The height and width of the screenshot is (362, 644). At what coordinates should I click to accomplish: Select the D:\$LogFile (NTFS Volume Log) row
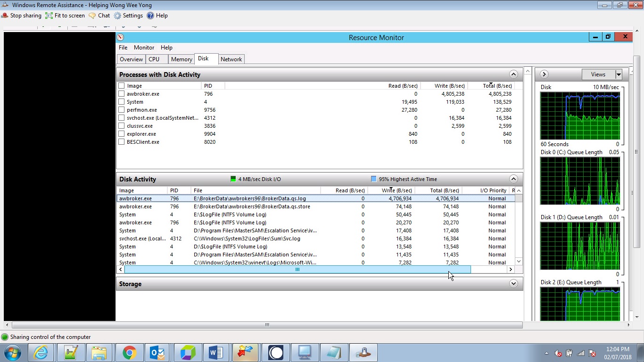[315, 247]
